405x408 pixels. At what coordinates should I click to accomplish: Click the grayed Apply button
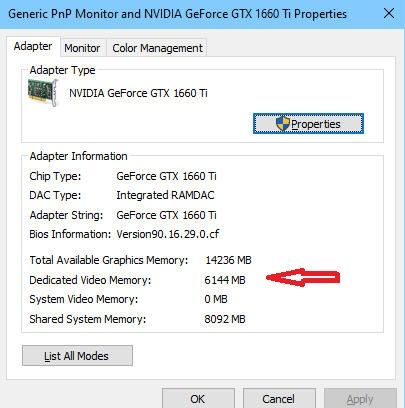(x=360, y=398)
